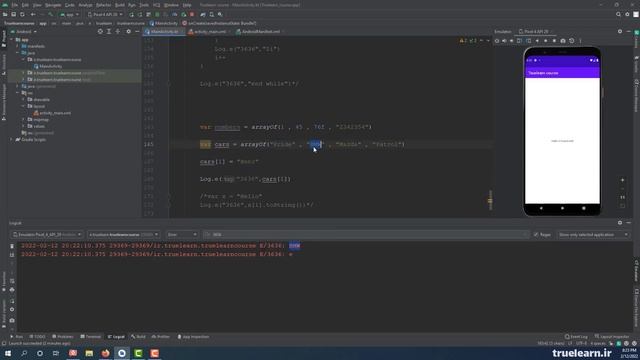640x360 pixels.
Task: Click the Save All toolbar icon
Action: (13, 14)
